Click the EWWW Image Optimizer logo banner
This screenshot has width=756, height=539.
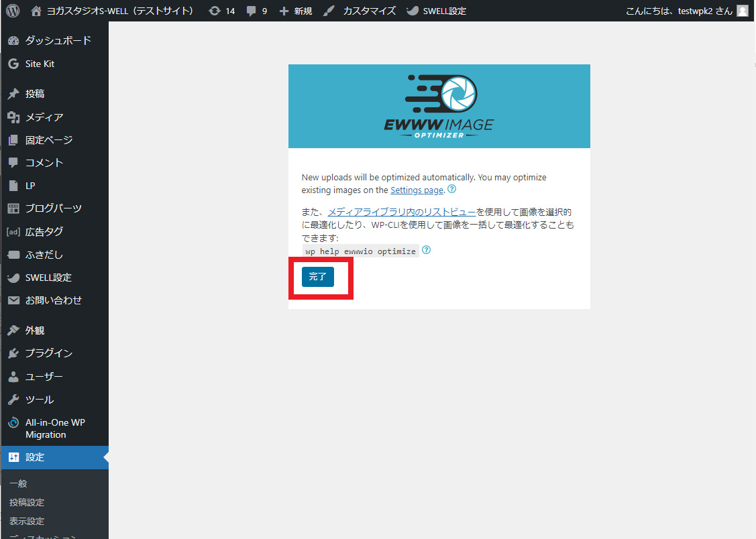click(439, 107)
